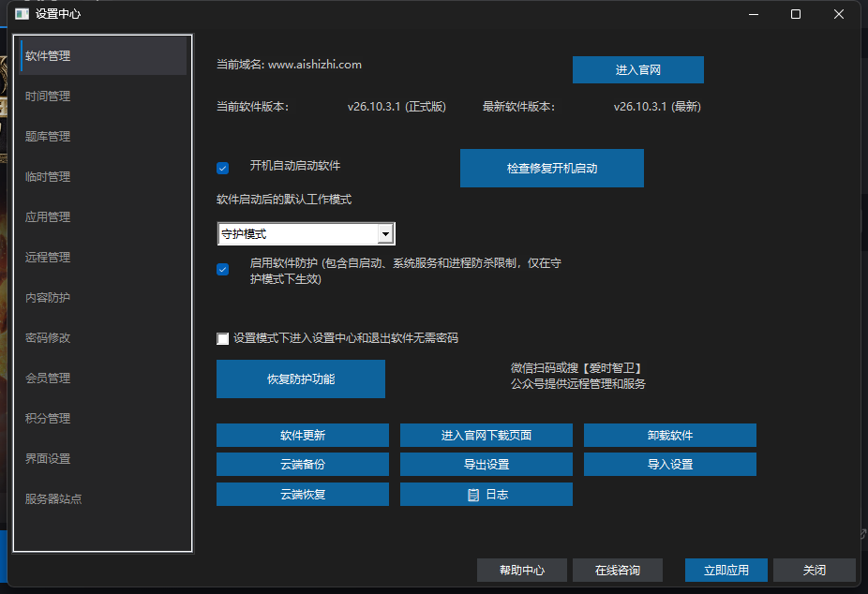The width and height of the screenshot is (868, 594).
Task: Maximize the 设置中心 window
Action: click(796, 14)
